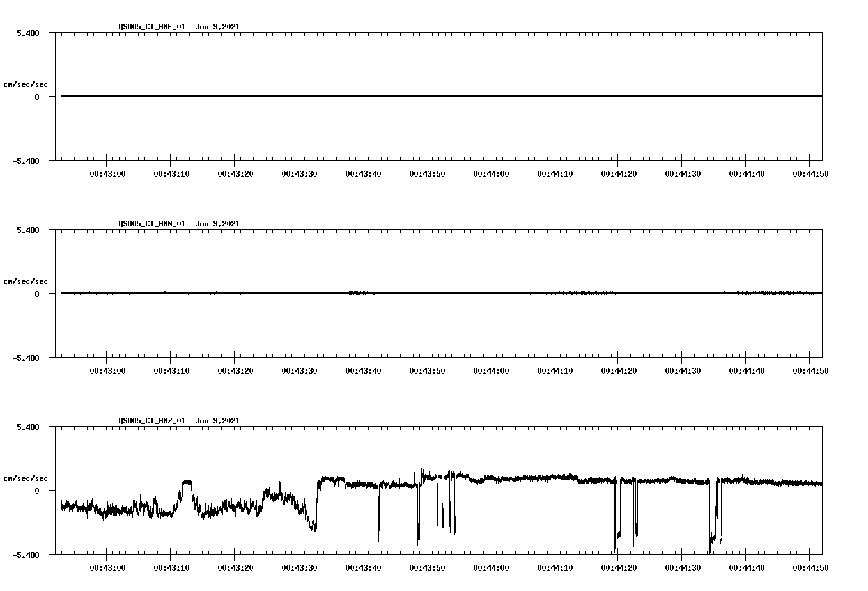Click time label 00:43:50 under HNE plot
Screen dimensions: 868x591
tap(427, 173)
